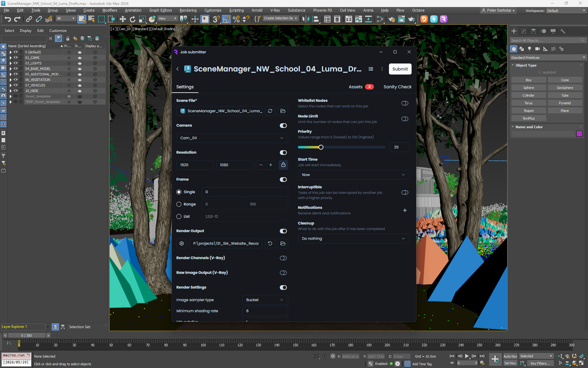588x368 pixels.
Task: Click the Undo arrow in main toolbar
Action: pos(8,19)
